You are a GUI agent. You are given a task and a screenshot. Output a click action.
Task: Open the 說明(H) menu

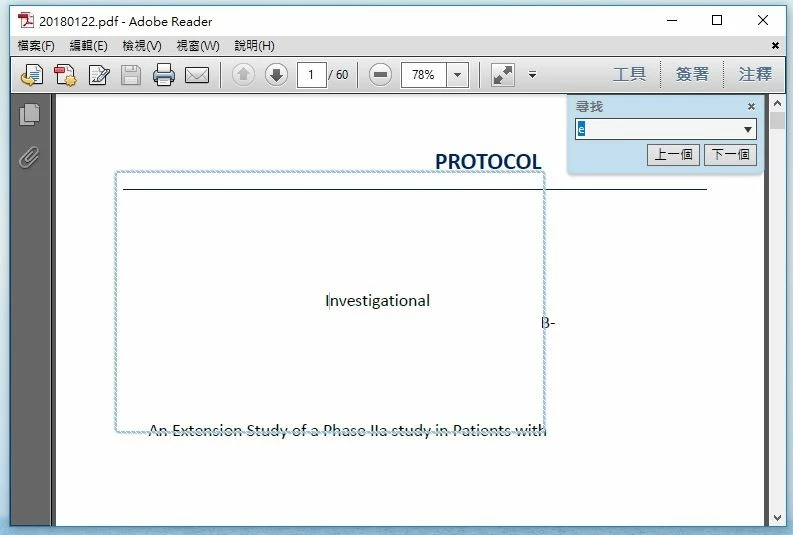tap(254, 46)
